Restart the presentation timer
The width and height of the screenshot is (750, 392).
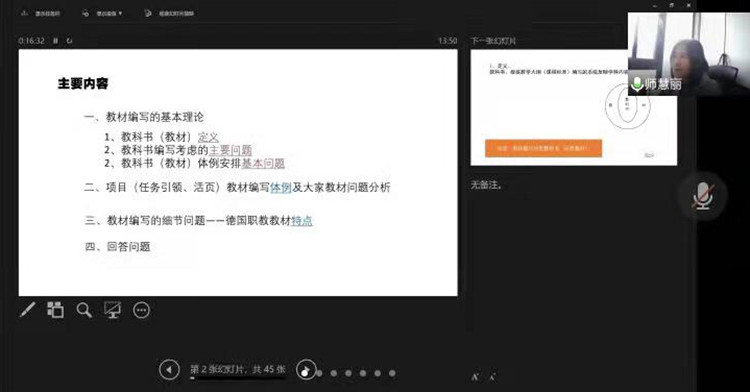[x=69, y=41]
